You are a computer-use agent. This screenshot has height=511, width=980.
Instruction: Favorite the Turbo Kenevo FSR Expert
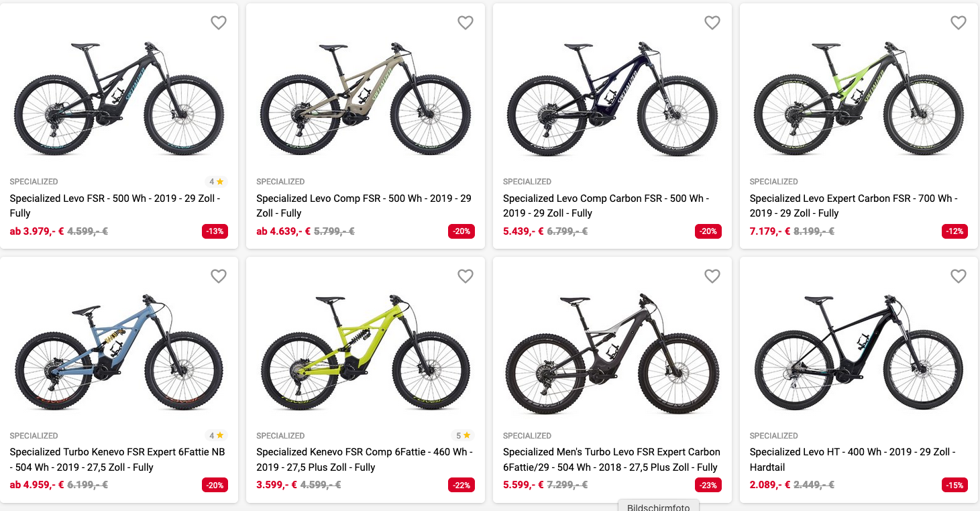(219, 276)
